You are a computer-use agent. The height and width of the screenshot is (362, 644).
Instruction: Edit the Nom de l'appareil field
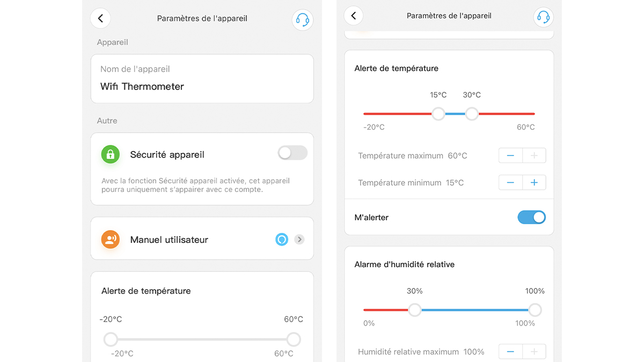(202, 86)
